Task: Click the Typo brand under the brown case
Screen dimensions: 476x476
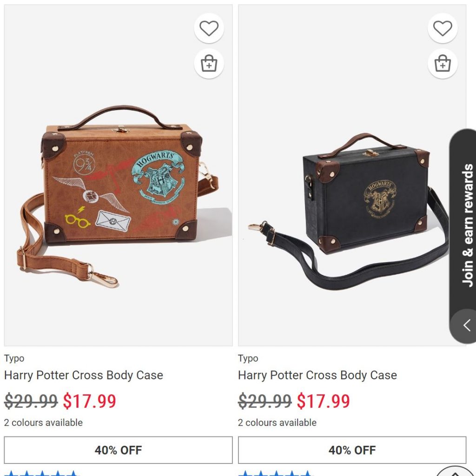Action: (x=14, y=358)
